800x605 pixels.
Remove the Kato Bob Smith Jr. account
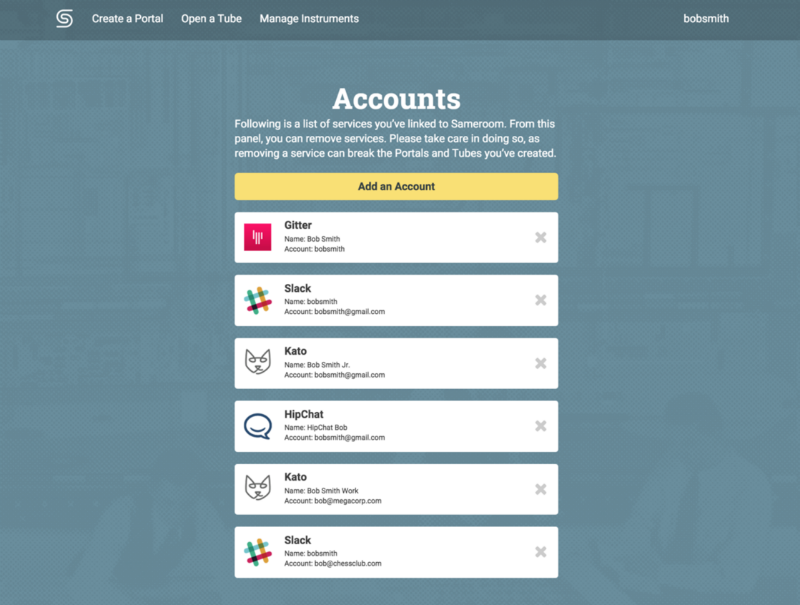point(541,363)
